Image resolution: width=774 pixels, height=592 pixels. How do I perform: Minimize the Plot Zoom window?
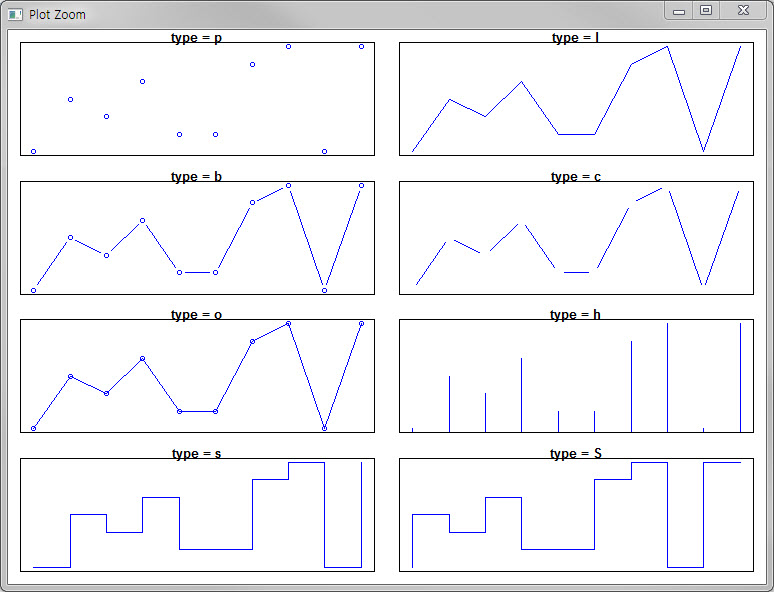pyautogui.click(x=679, y=11)
